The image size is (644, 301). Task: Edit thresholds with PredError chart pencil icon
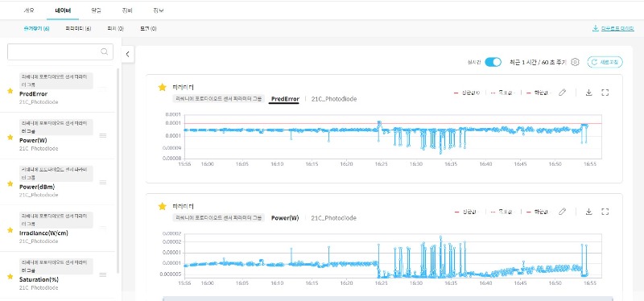pos(562,93)
